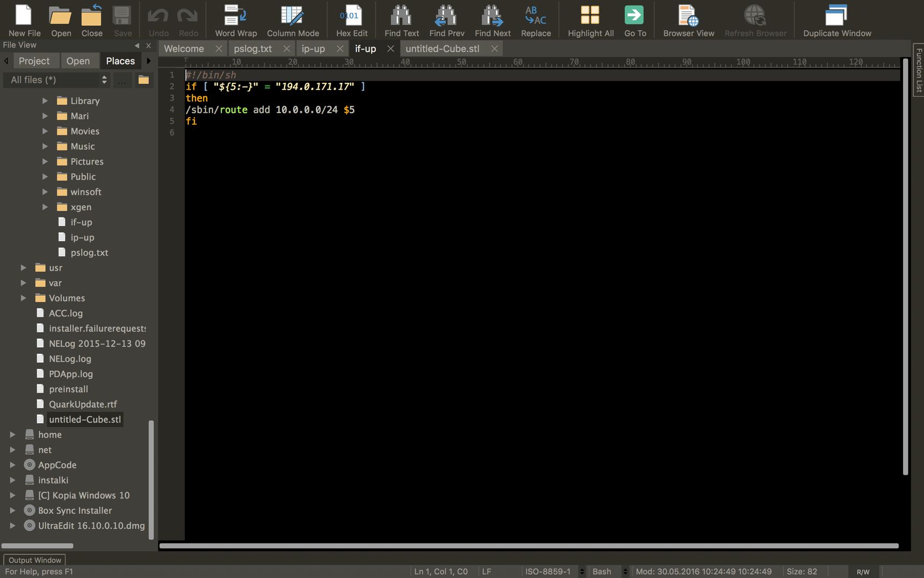This screenshot has width=924, height=578.
Task: Click the Save toolbar icon
Action: click(122, 20)
